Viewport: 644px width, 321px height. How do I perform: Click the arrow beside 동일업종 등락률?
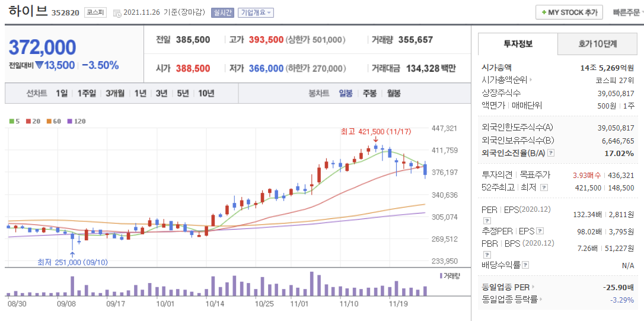click(541, 300)
